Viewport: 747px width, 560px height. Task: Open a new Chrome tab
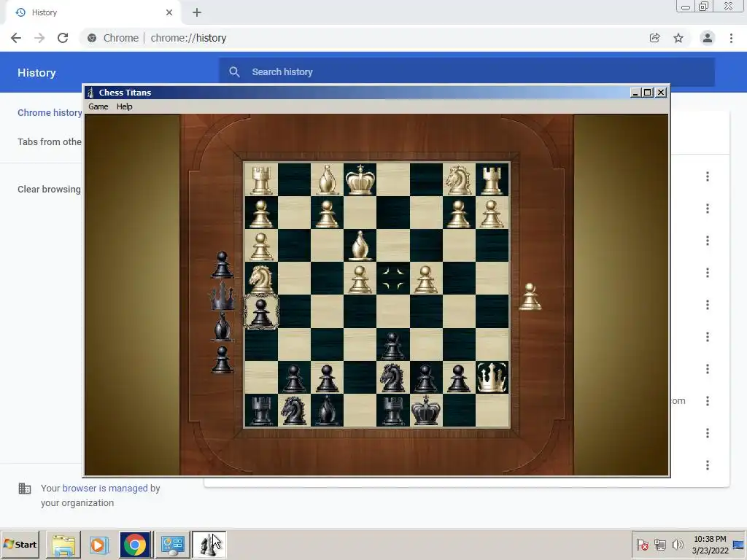coord(197,12)
